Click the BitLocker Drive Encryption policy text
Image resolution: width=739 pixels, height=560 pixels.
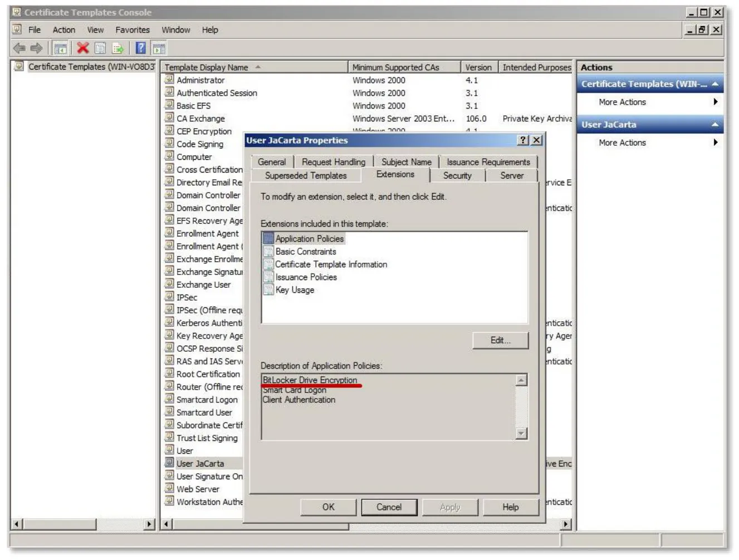tap(310, 380)
